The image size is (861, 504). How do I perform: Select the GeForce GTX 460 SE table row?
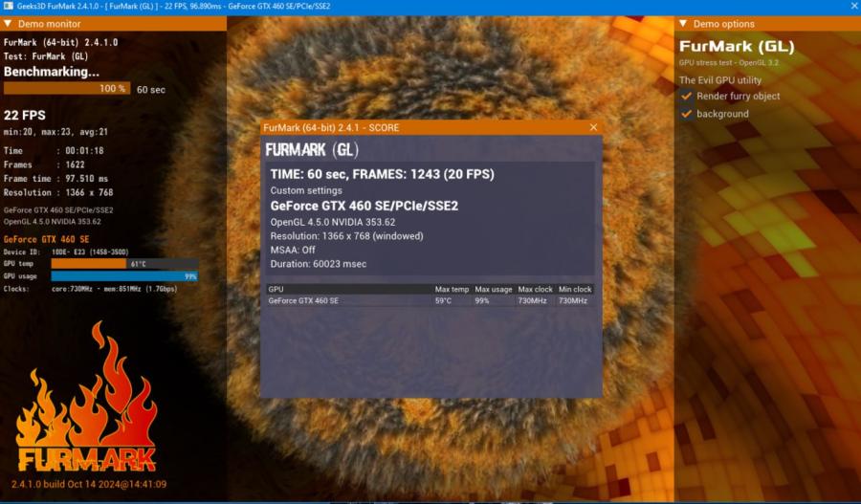click(x=430, y=301)
